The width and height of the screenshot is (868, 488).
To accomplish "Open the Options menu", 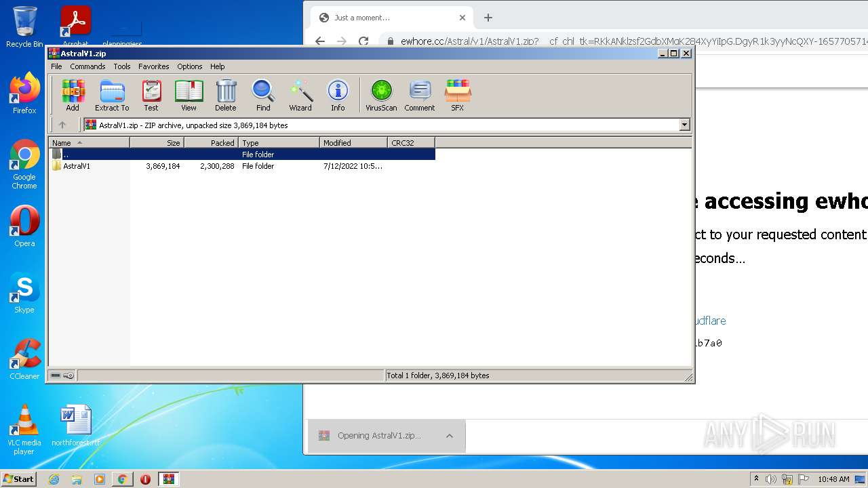I will (x=190, y=66).
